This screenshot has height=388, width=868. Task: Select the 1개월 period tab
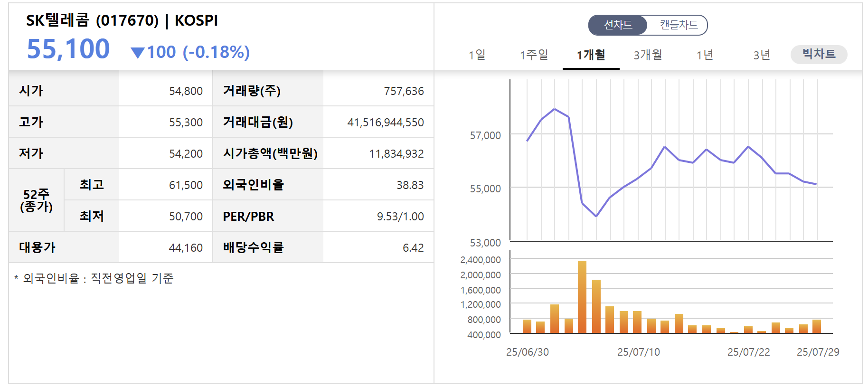coord(591,55)
